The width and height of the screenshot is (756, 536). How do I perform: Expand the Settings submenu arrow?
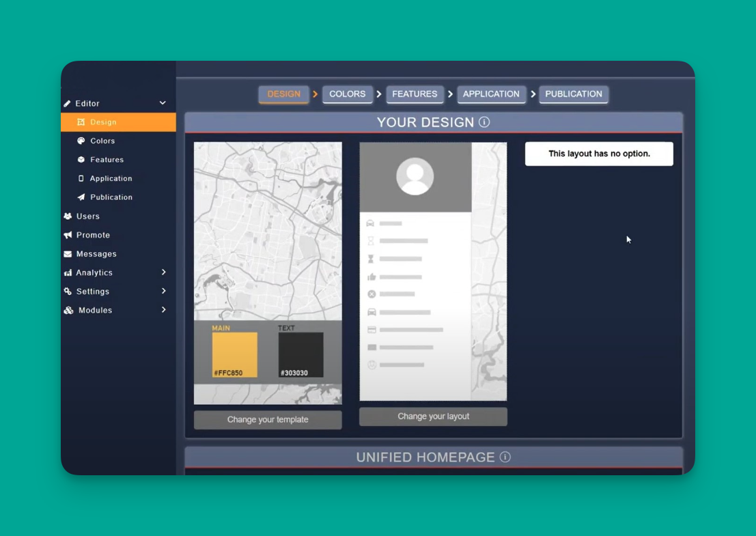click(164, 291)
